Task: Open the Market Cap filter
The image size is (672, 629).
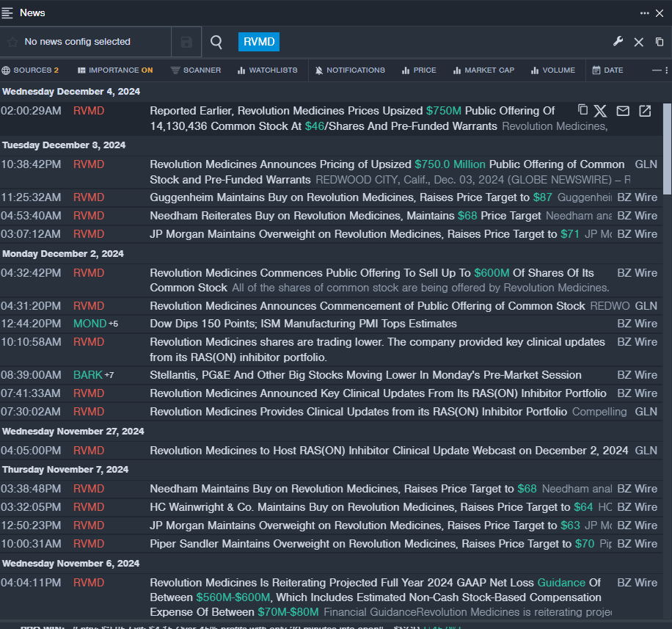Action: pos(483,70)
